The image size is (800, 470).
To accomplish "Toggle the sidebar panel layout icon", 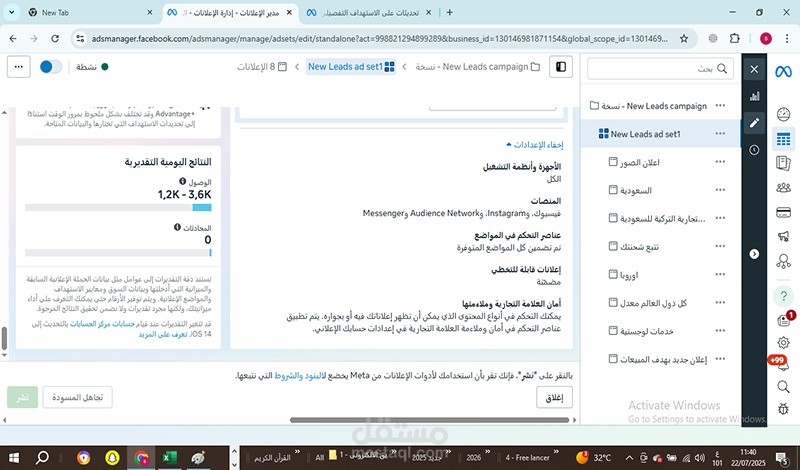I will pyautogui.click(x=561, y=67).
